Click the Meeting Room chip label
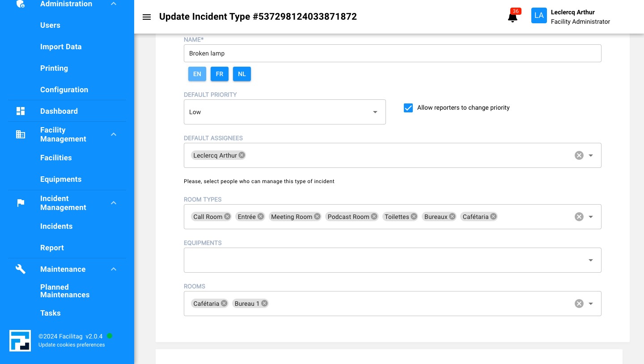This screenshot has width=644, height=364. [x=292, y=217]
